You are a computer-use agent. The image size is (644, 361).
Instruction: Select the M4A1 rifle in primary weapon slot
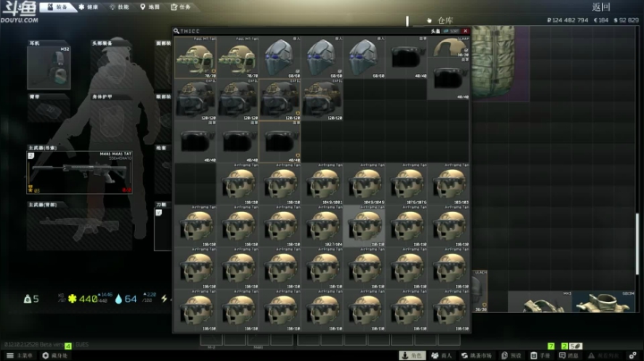80,172
